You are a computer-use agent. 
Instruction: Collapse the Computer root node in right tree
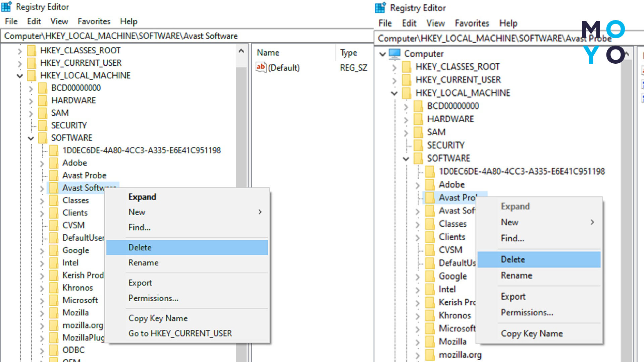pos(382,54)
